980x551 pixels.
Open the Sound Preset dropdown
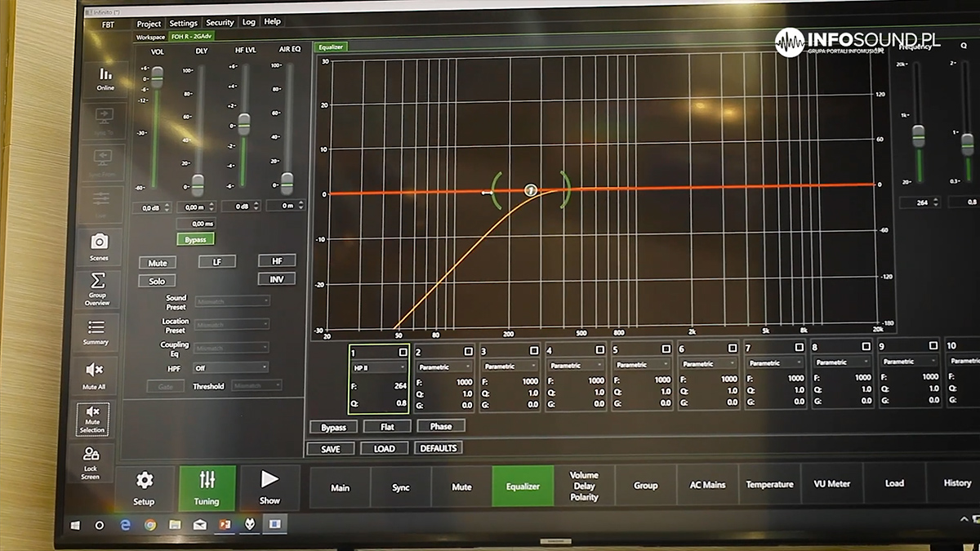(x=232, y=301)
